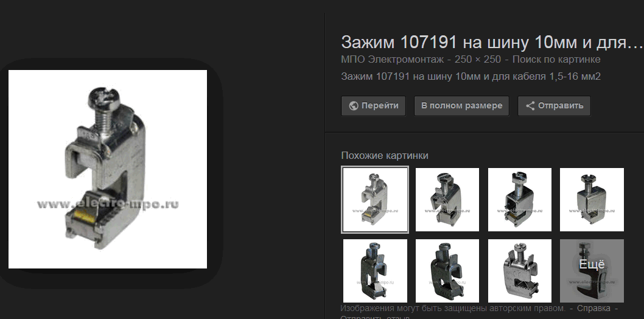The image size is (644, 319).
Task: Click the Поиск по картинке link
Action: pyautogui.click(x=556, y=60)
